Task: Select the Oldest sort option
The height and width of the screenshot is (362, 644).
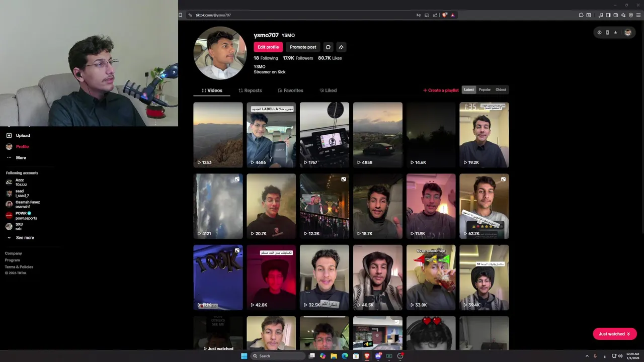Action: coord(501,89)
